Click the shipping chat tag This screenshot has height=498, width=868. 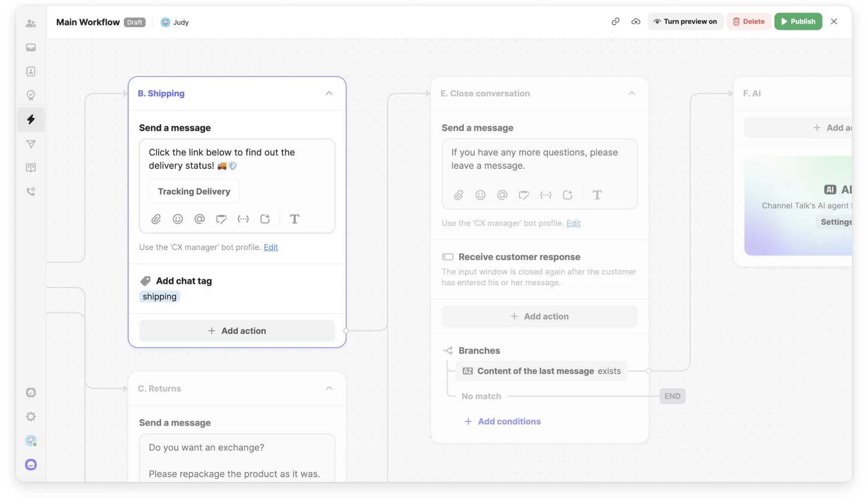pyautogui.click(x=159, y=297)
